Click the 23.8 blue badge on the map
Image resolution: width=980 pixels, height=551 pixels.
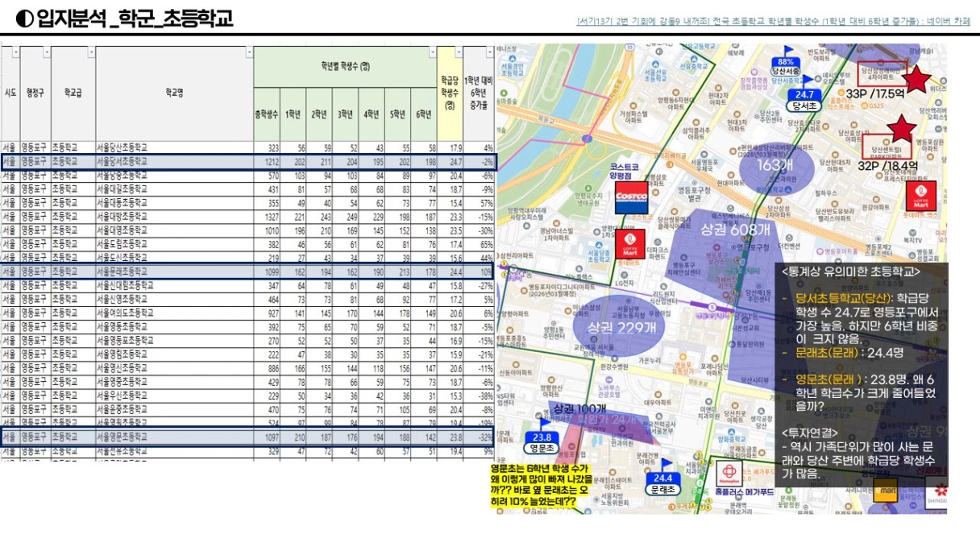pyautogui.click(x=542, y=437)
